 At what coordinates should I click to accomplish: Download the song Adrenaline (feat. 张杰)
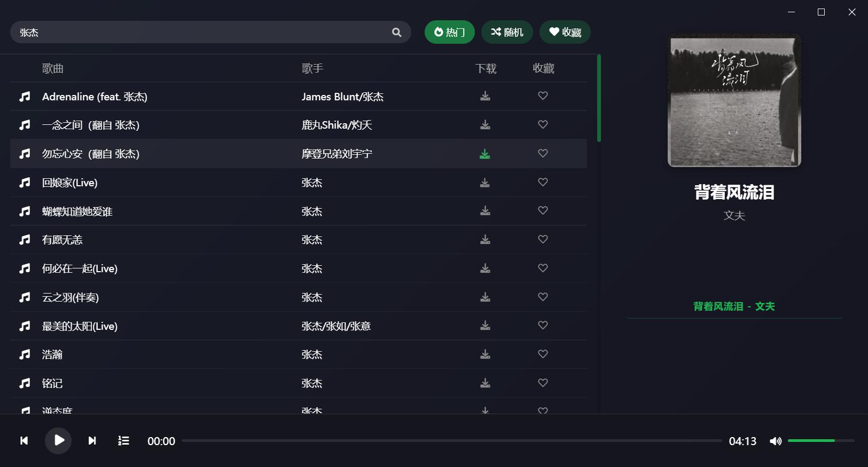click(x=485, y=96)
